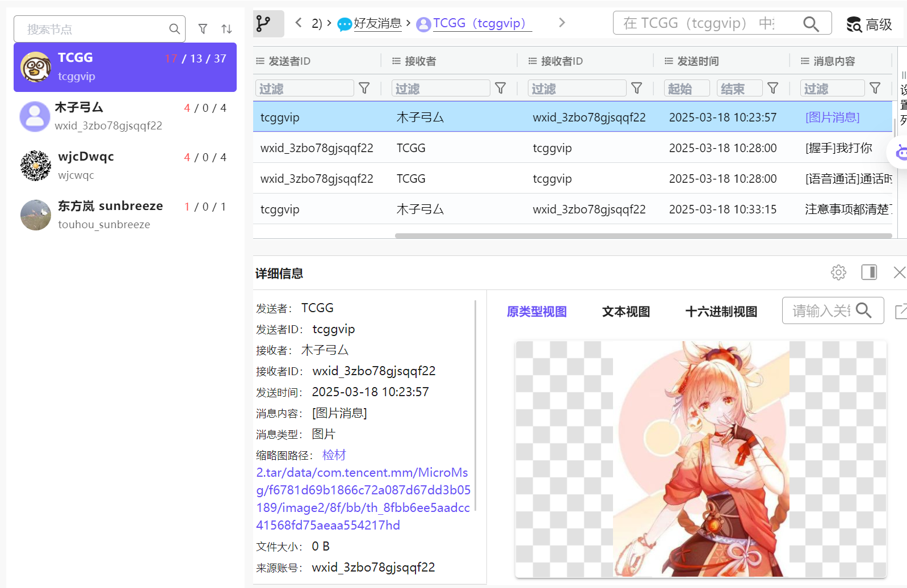Click the keyword search magnifier in detail view
Viewport: 907px width, 588px height.
[x=864, y=310]
